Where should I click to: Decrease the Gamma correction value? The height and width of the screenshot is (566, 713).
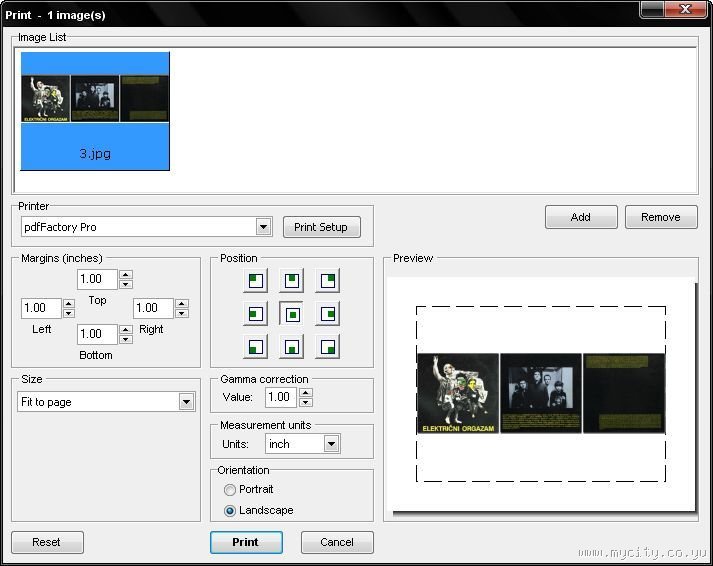pyautogui.click(x=306, y=402)
